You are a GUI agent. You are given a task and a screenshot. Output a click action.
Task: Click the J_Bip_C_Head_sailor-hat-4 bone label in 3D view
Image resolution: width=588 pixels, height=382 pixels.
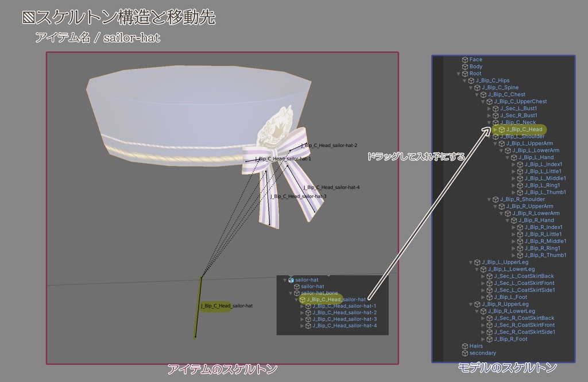click(331, 188)
